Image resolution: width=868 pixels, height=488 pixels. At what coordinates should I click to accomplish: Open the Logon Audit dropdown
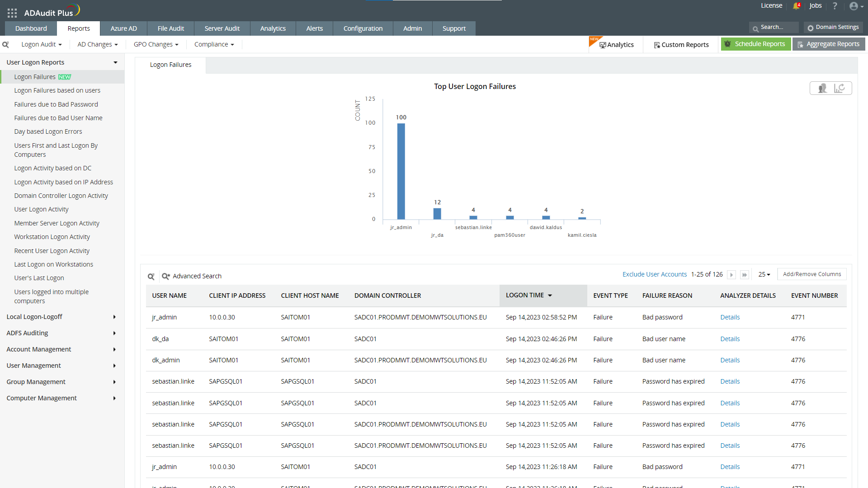[x=41, y=44]
